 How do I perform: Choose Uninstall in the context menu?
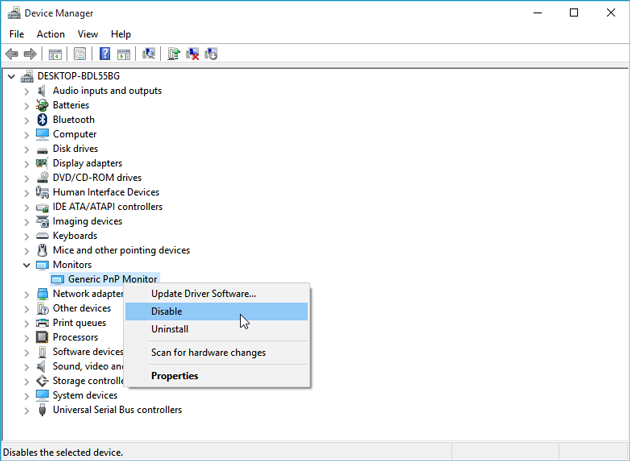click(217, 329)
